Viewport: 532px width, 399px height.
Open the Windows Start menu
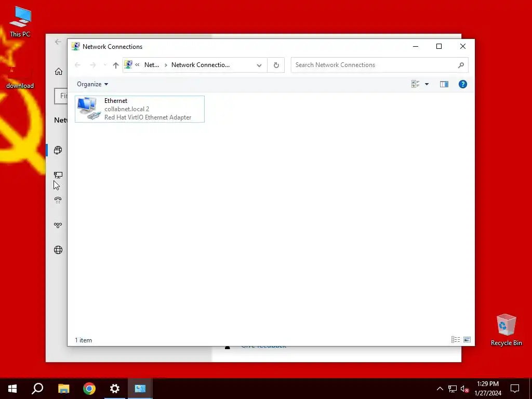coord(12,389)
